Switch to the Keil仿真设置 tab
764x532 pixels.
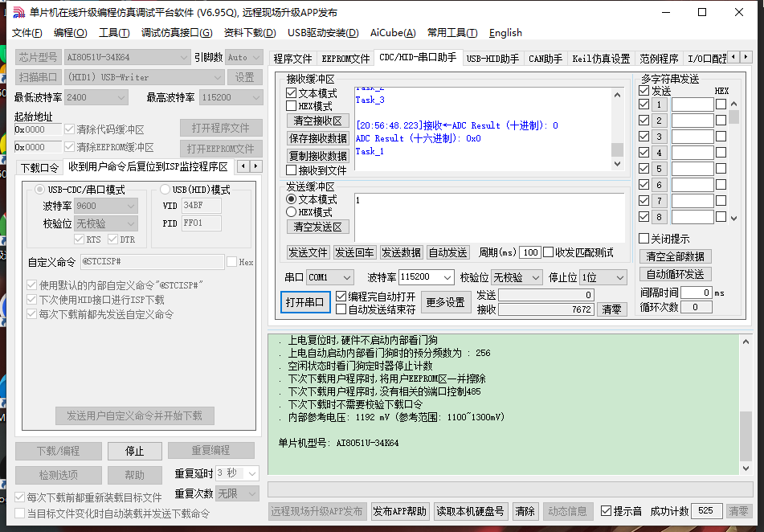coord(601,59)
